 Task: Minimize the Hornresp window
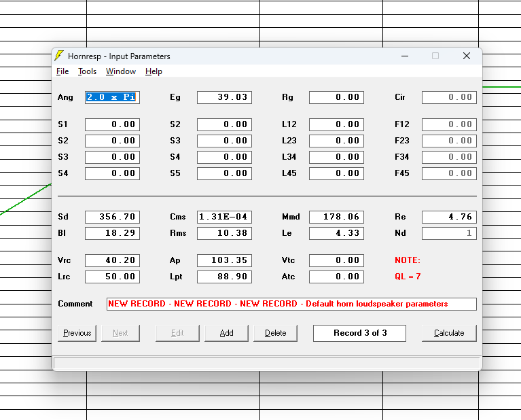coord(405,56)
